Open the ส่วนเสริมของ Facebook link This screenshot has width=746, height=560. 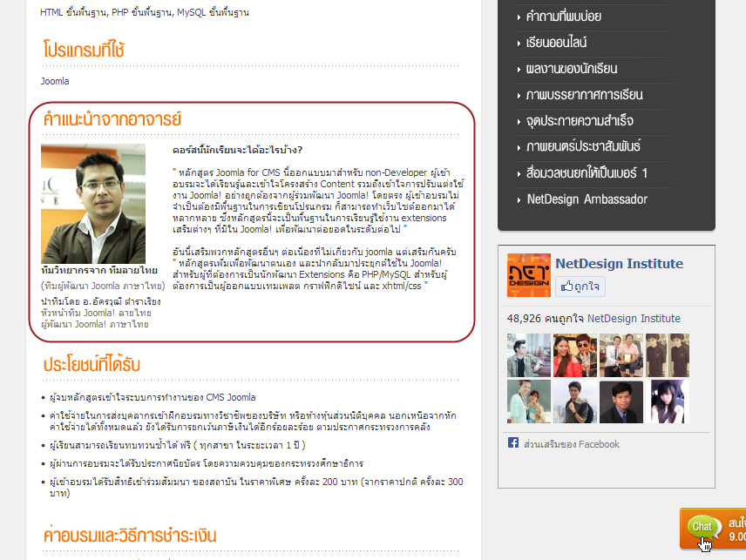[572, 444]
